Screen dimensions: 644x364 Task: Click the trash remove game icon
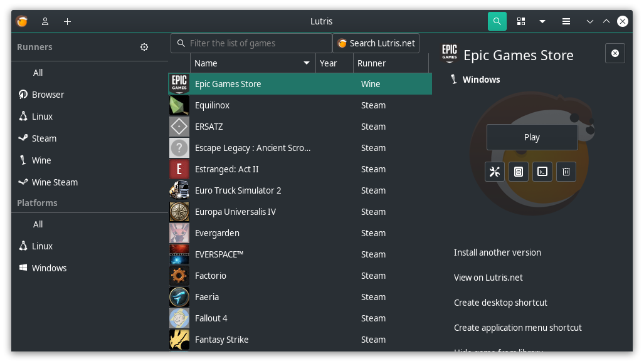point(566,172)
